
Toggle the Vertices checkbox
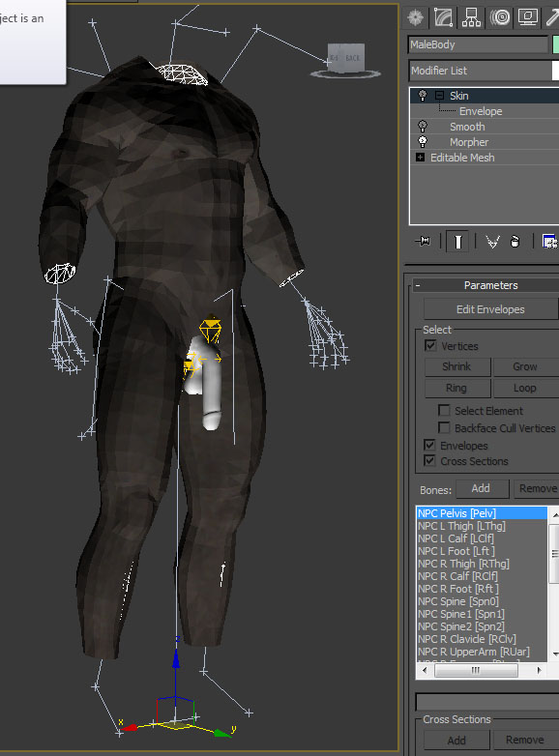tap(430, 346)
